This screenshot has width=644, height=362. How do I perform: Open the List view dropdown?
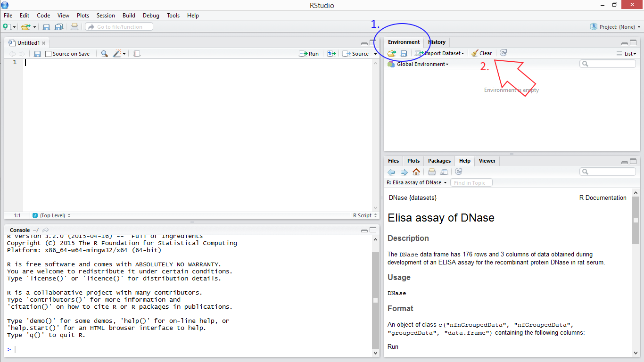pos(626,54)
